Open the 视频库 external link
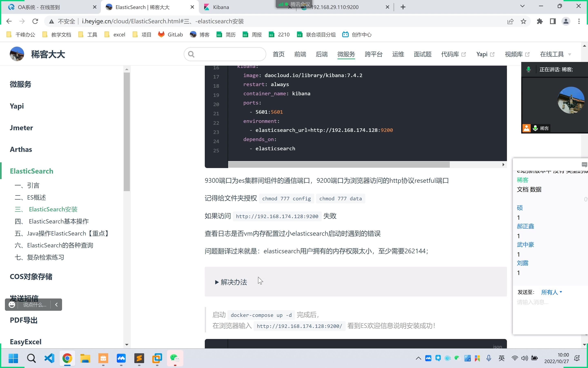Screen dimensions: 588x368 point(517,54)
